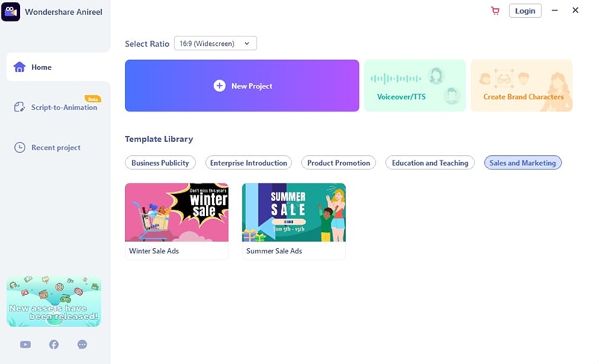595x364 pixels.
Task: Click the Wondershare Anireel logo icon
Action: [x=10, y=12]
